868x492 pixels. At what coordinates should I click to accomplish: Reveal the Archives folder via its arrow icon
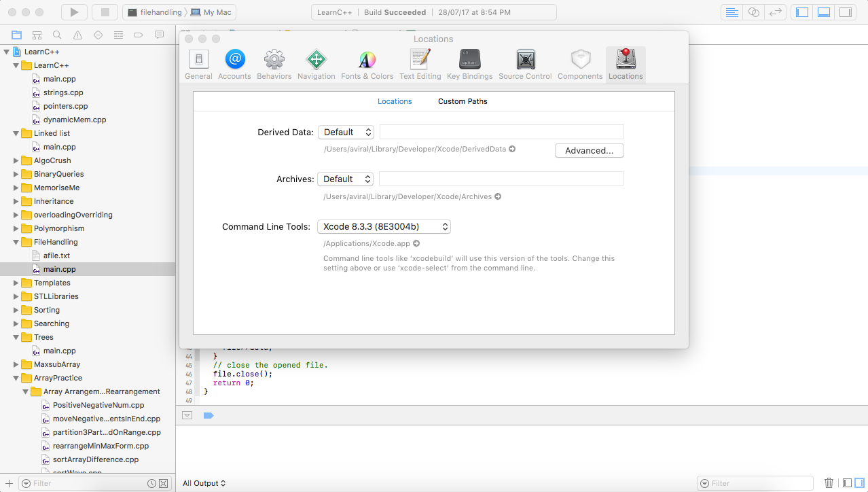tap(498, 196)
